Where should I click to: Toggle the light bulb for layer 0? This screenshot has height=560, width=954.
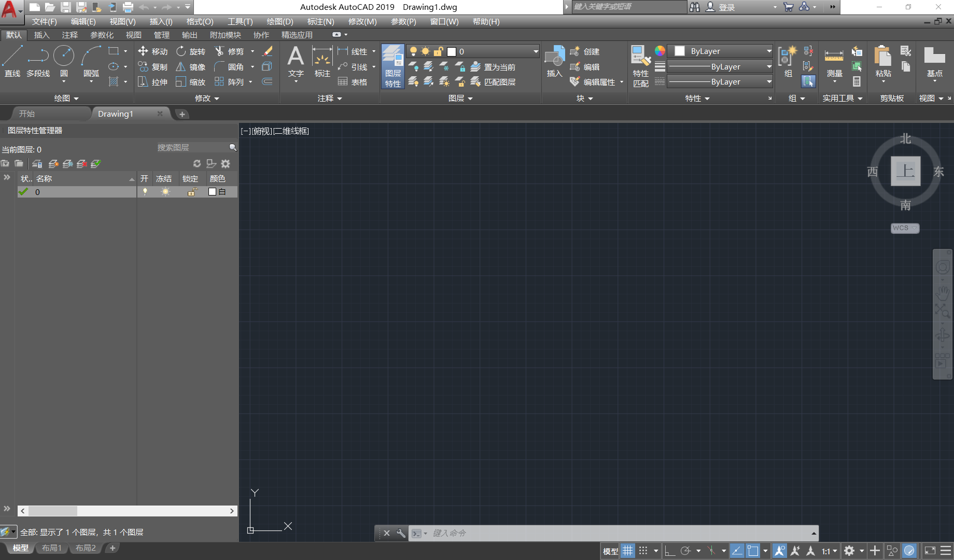pyautogui.click(x=145, y=192)
